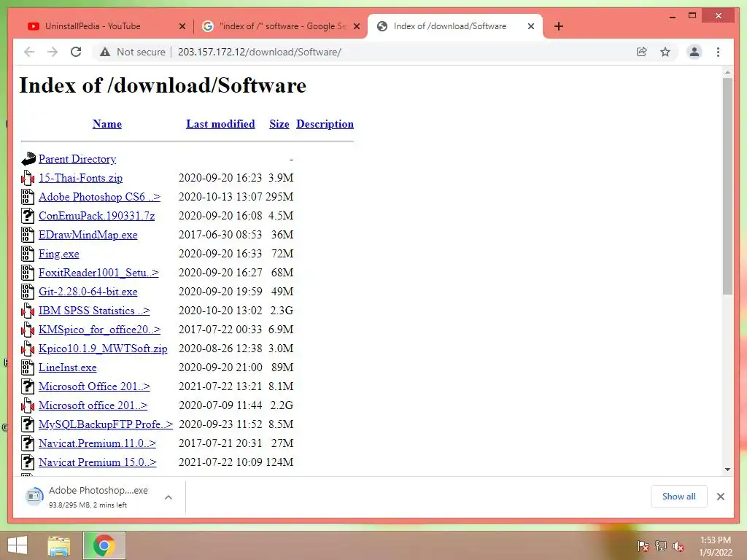Open FoxitReader1001_Setu.. link
This screenshot has width=747, height=560.
click(98, 273)
